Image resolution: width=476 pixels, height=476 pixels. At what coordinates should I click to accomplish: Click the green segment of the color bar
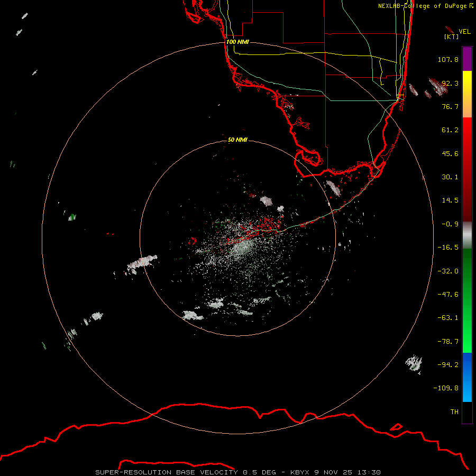coord(467,300)
